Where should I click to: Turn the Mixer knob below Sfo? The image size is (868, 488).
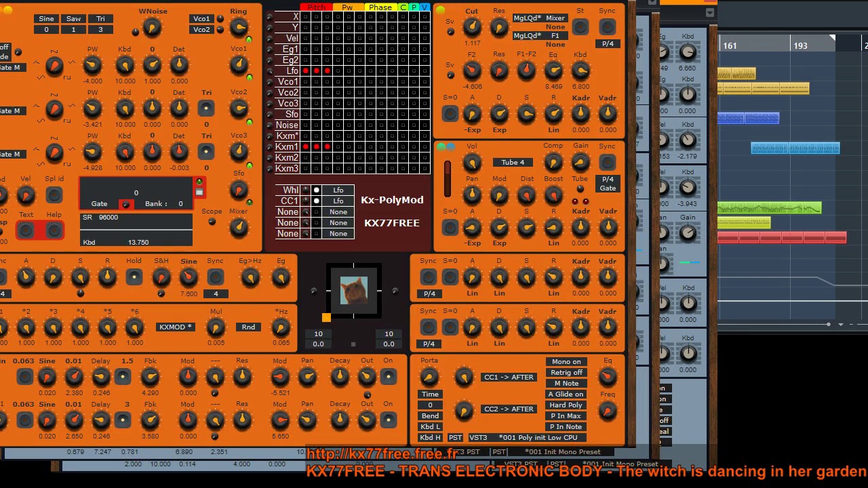coord(239,228)
